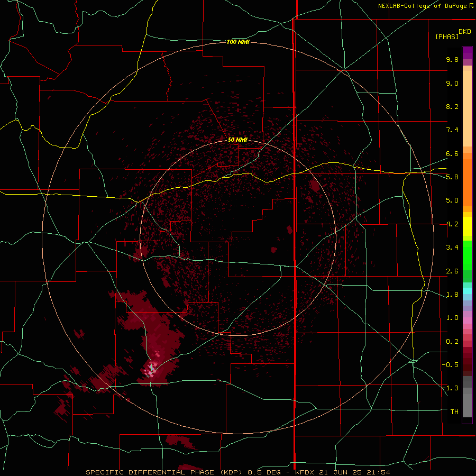This screenshot has height=476, width=476.
Task: Click the 1.0 scale value
Action: click(x=452, y=318)
